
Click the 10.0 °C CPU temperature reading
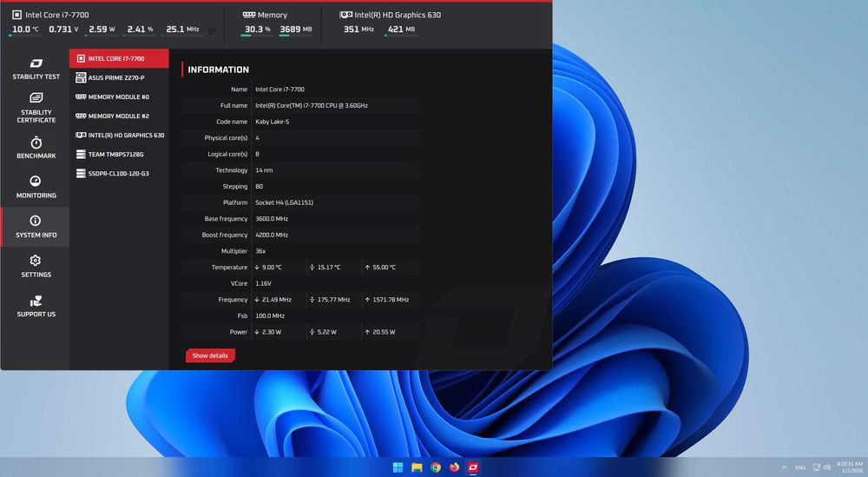point(25,30)
